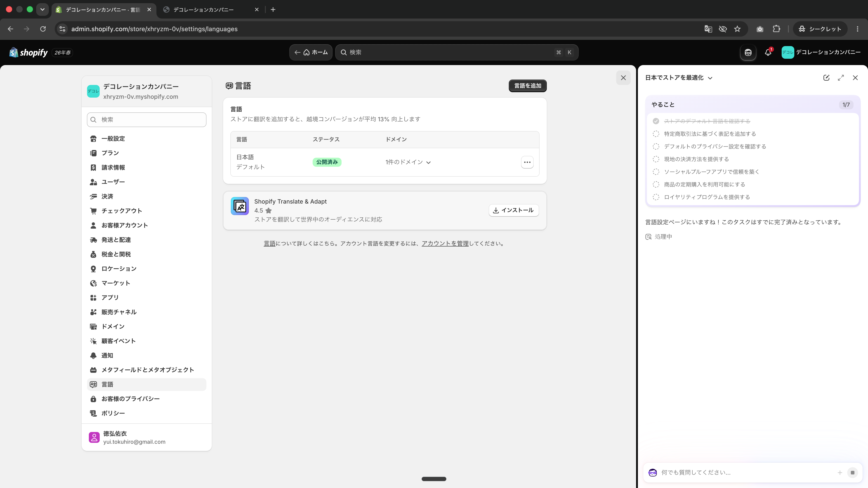The image size is (868, 488).
Task: Click the settings sidebar 検索 field
Action: coord(146,120)
